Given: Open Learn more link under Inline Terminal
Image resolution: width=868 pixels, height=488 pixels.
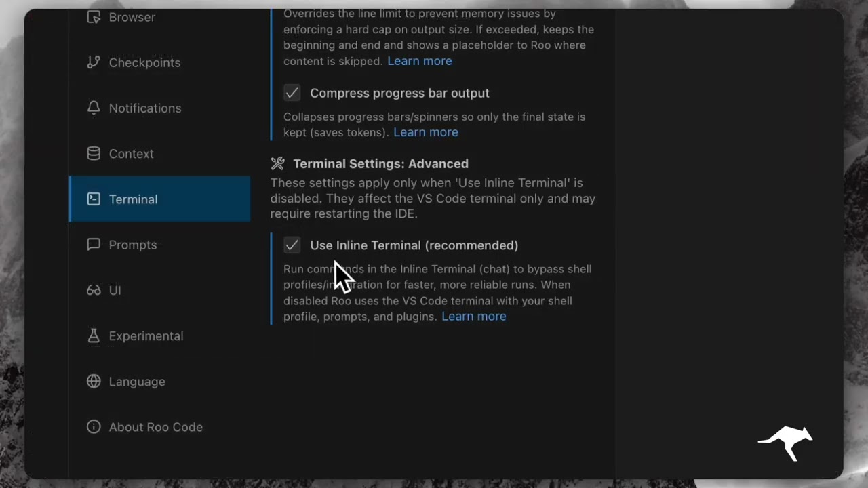Looking at the screenshot, I should click(473, 317).
